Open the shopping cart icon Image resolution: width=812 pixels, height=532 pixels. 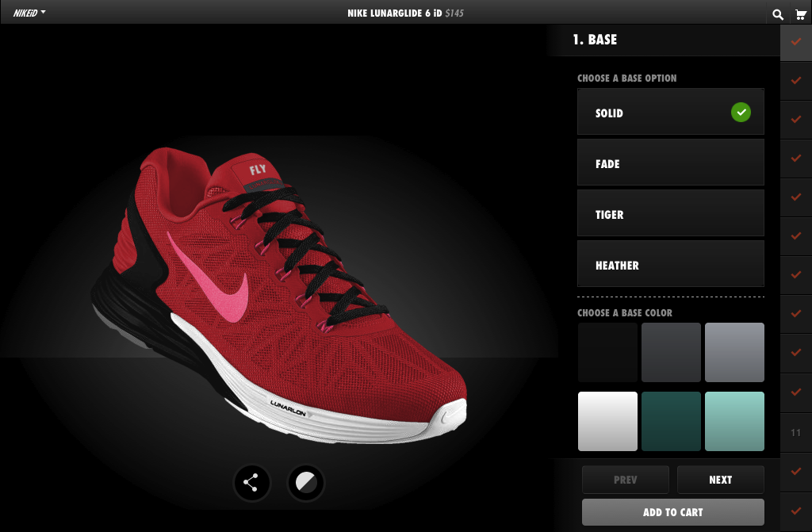pos(800,13)
